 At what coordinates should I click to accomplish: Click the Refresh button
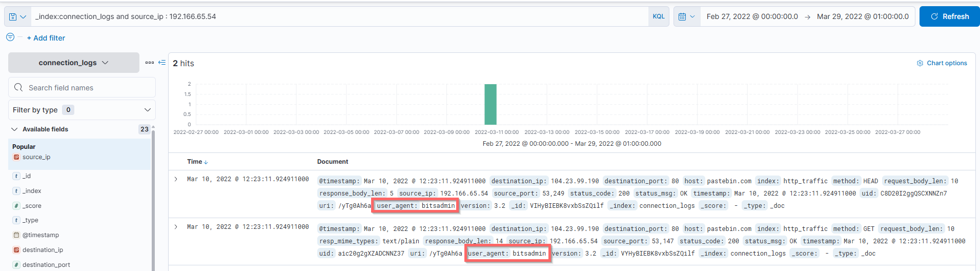tap(950, 16)
